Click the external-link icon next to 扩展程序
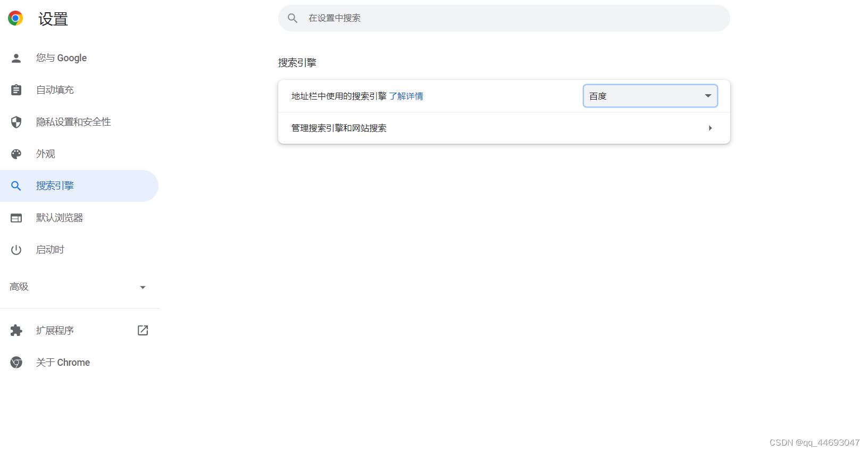The image size is (868, 452). point(143,331)
